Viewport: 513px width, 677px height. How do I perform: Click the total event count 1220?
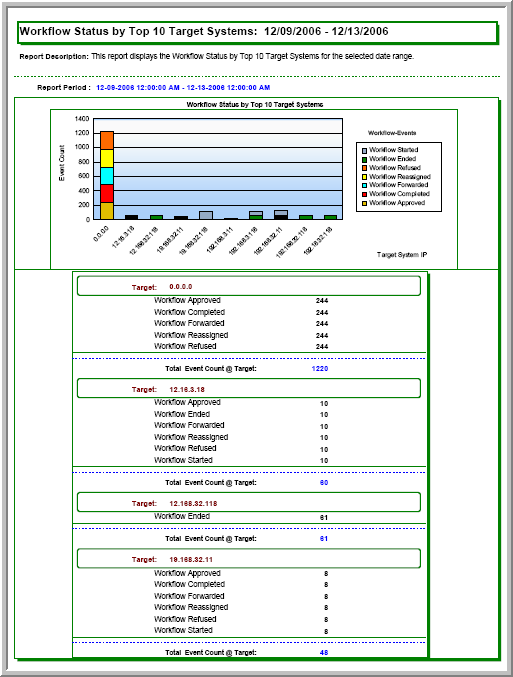(320, 369)
